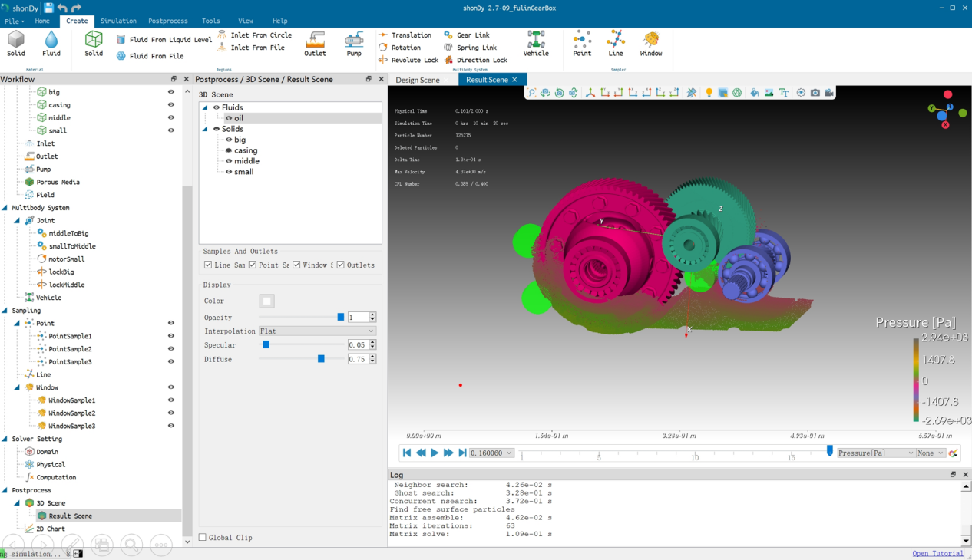Create a Window sampler
The height and width of the screenshot is (560, 972).
pos(651,44)
